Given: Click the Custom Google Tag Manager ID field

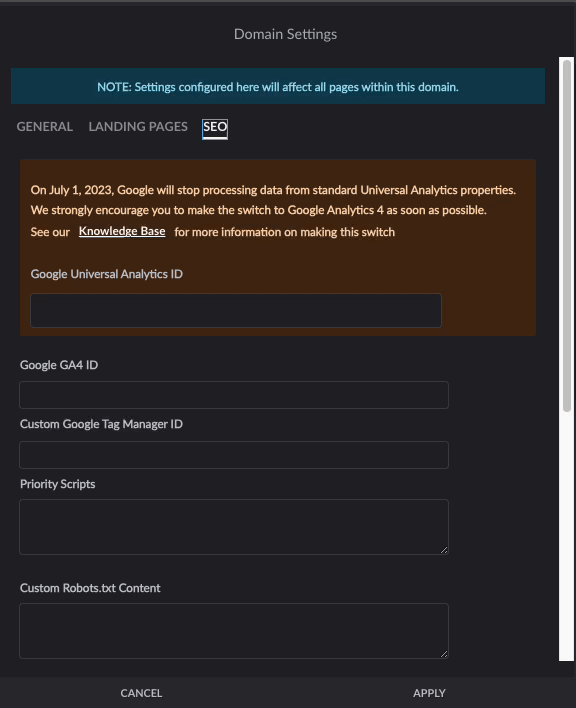Looking at the screenshot, I should click(x=234, y=455).
